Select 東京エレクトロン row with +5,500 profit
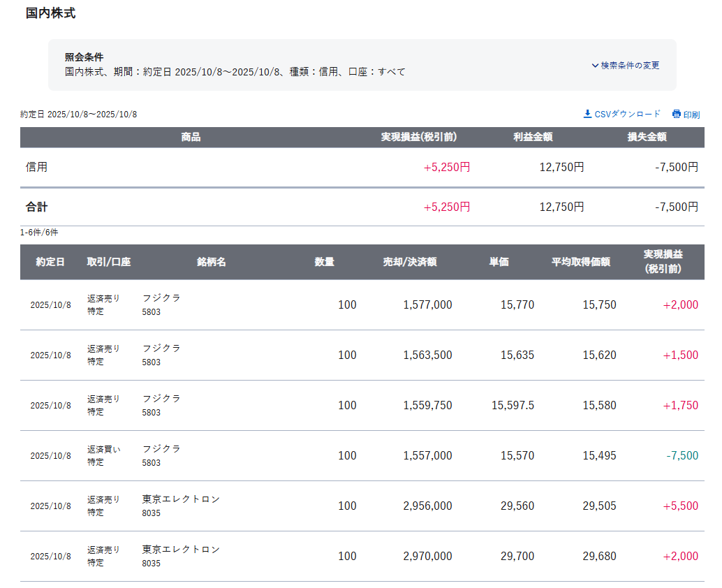 click(x=181, y=499)
